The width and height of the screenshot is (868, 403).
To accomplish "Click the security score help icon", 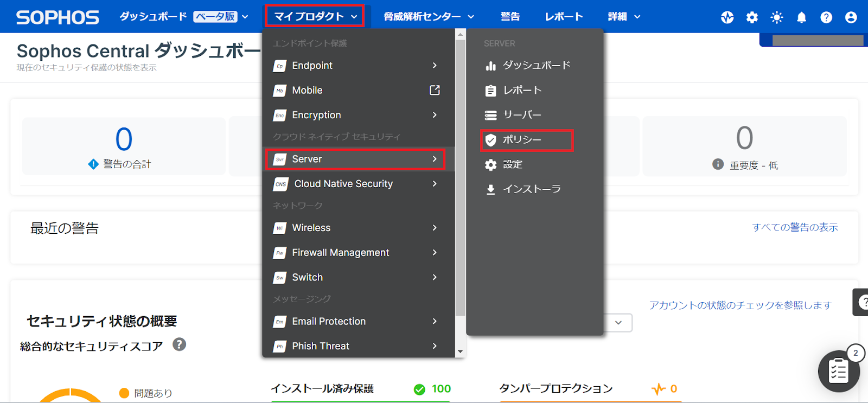I will [x=179, y=344].
